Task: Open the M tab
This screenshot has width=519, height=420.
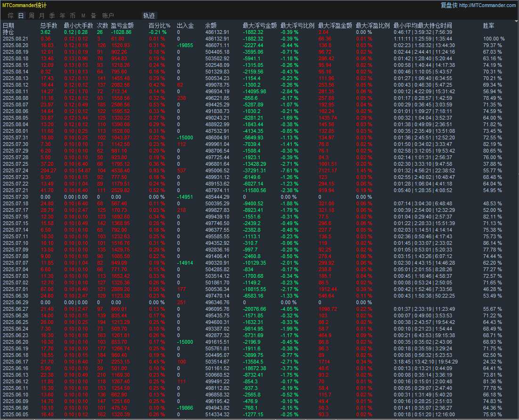Action: 83,16
